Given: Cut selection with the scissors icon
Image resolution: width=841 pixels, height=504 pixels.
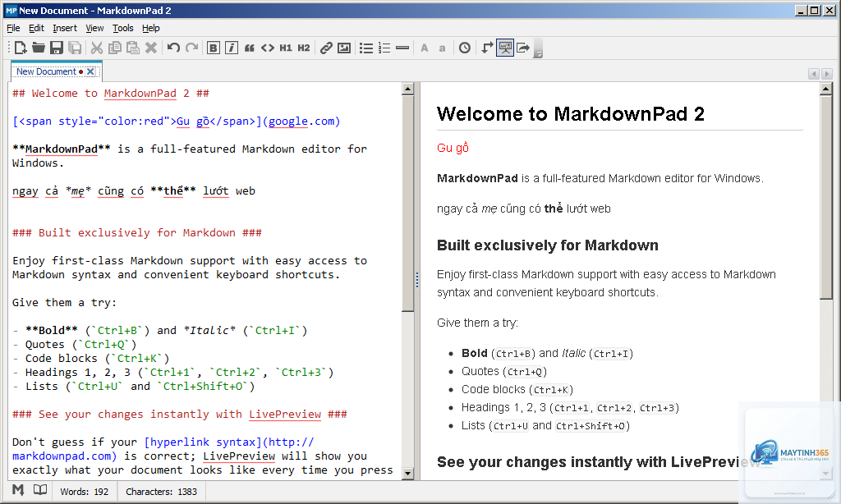Looking at the screenshot, I should (x=97, y=48).
